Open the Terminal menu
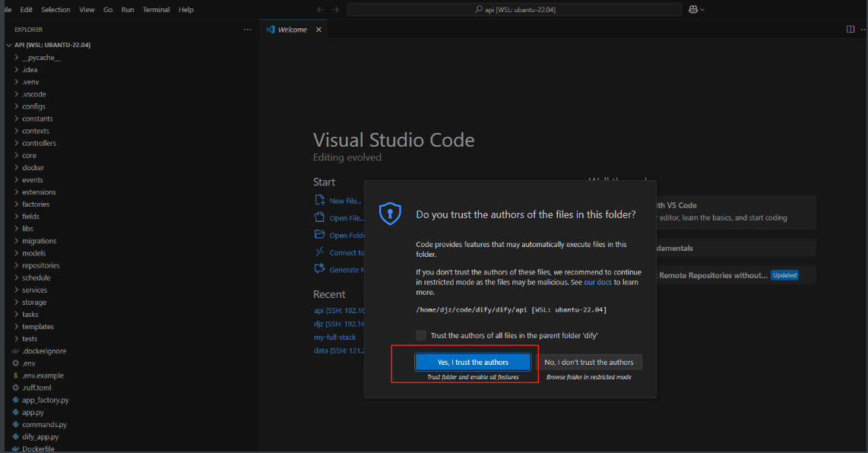The height and width of the screenshot is (453, 868). click(x=156, y=9)
